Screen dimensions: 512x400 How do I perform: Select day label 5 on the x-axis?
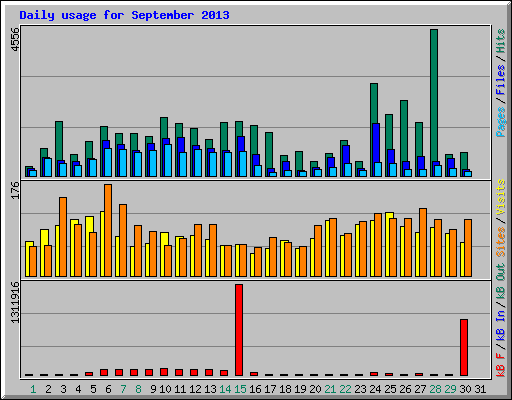tap(93, 389)
